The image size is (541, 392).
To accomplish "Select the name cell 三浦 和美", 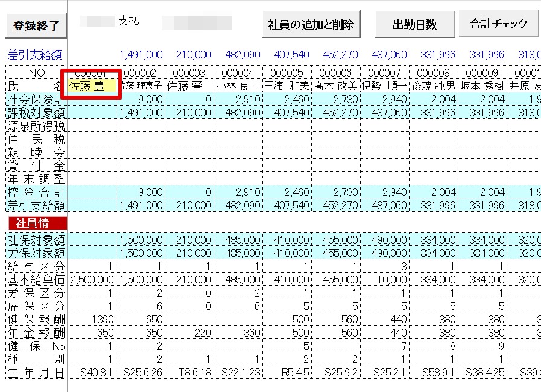I will tap(287, 86).
